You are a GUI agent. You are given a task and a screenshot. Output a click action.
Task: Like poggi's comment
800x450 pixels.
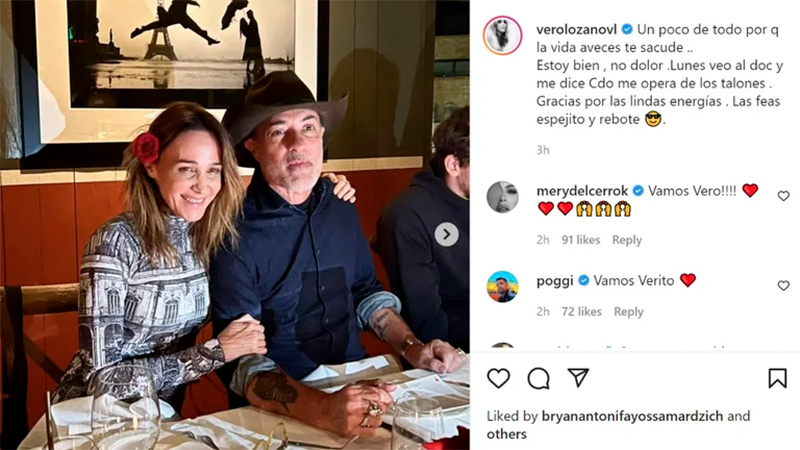[783, 286]
